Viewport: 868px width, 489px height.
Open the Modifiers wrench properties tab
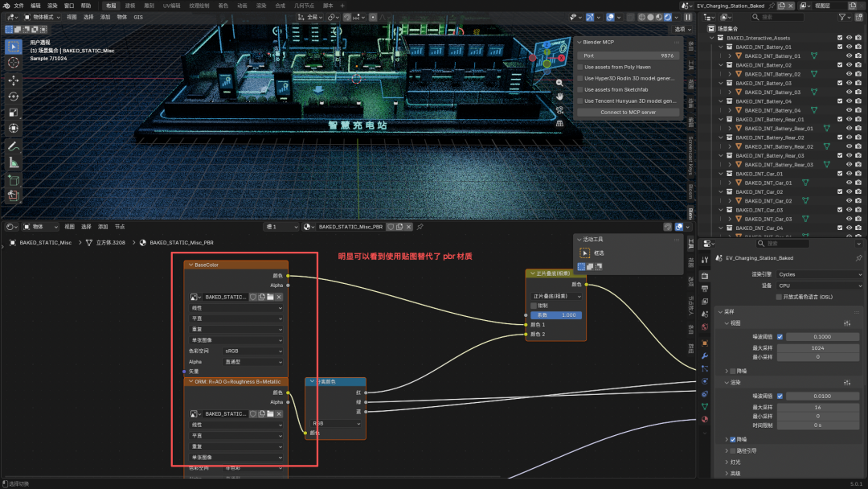705,355
